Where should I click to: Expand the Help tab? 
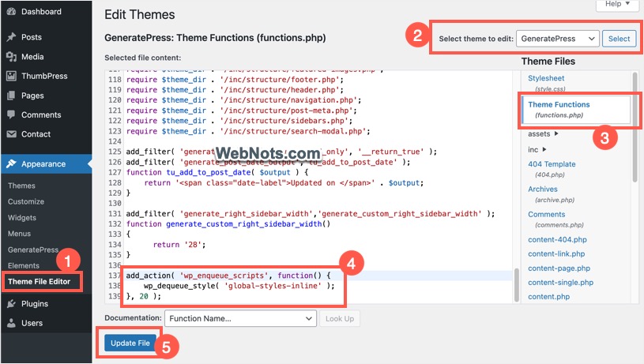[617, 4]
